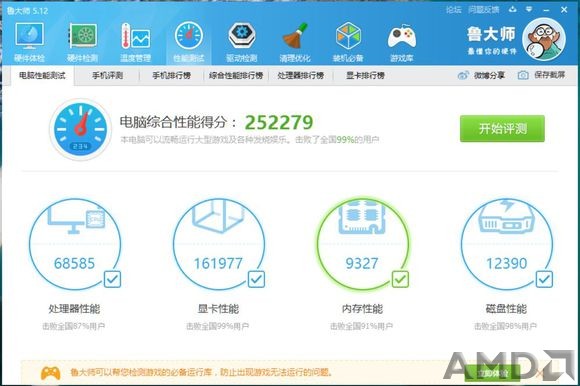This screenshot has width=580, height=386.
Task: Click the Weibo share icon
Action: pyautogui.click(x=463, y=75)
